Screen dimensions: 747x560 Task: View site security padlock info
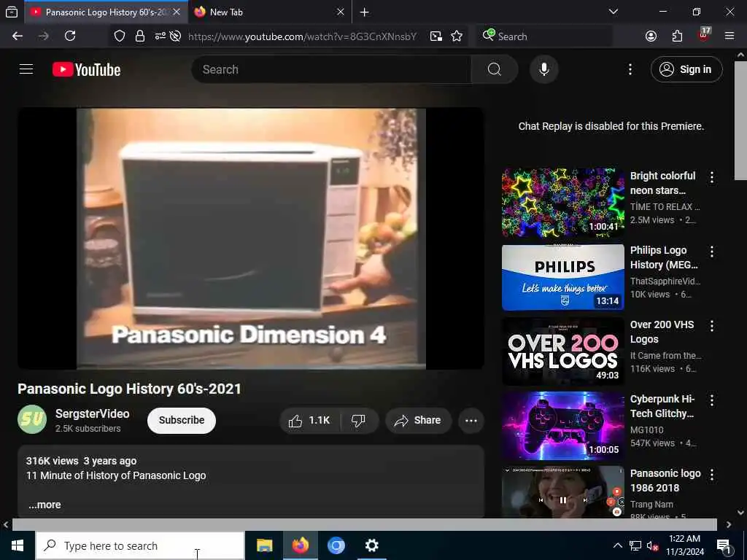140,36
